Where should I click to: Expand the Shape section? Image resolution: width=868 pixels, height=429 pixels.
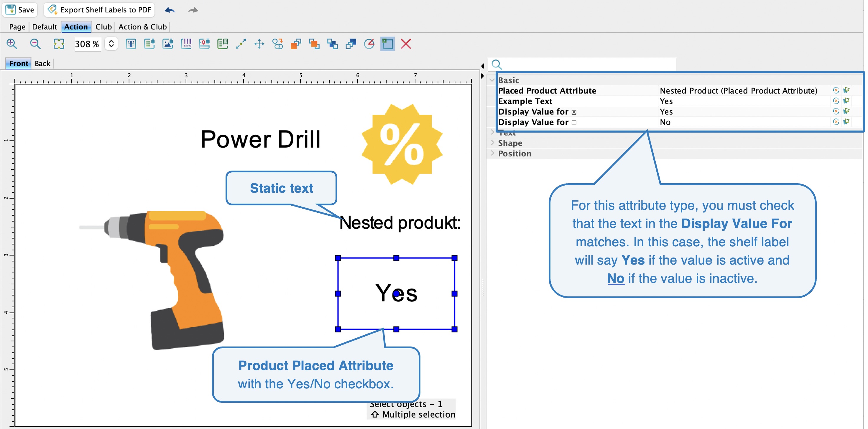pyautogui.click(x=492, y=142)
